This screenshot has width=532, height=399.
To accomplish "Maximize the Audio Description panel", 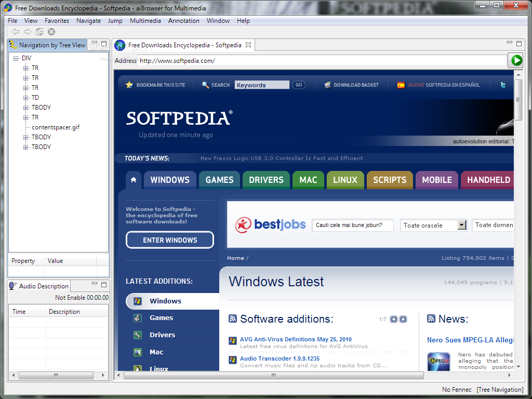I will [104, 284].
